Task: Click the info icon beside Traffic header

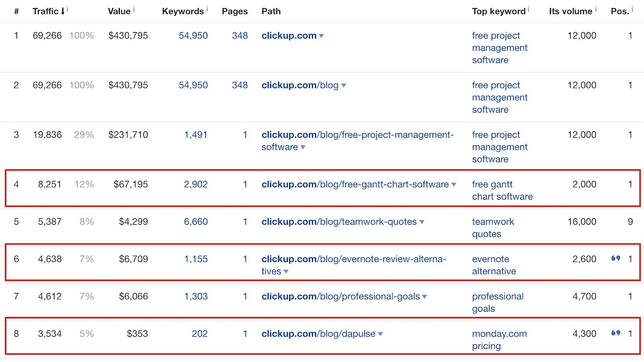Action: (67, 9)
